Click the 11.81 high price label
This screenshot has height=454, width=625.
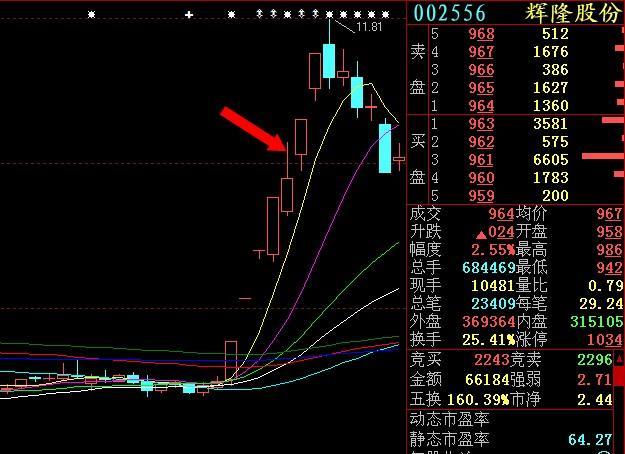coord(369,27)
